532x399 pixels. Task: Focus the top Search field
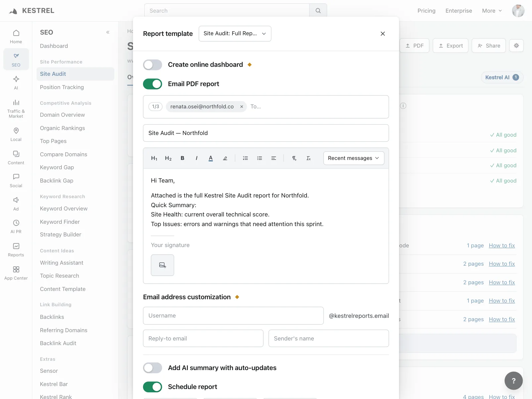(227, 11)
